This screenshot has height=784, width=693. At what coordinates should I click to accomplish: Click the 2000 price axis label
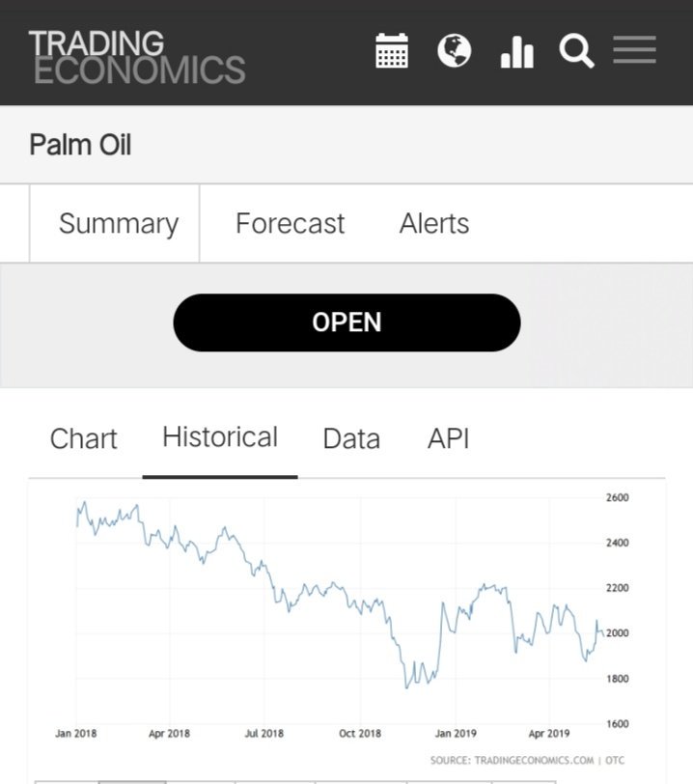[x=618, y=633]
